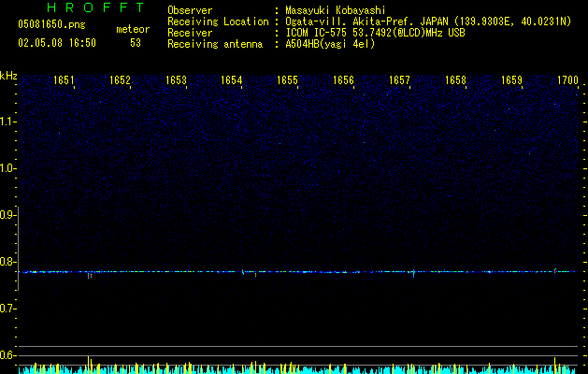Click the Observer label
The height and width of the screenshot is (374, 588).
pos(190,10)
